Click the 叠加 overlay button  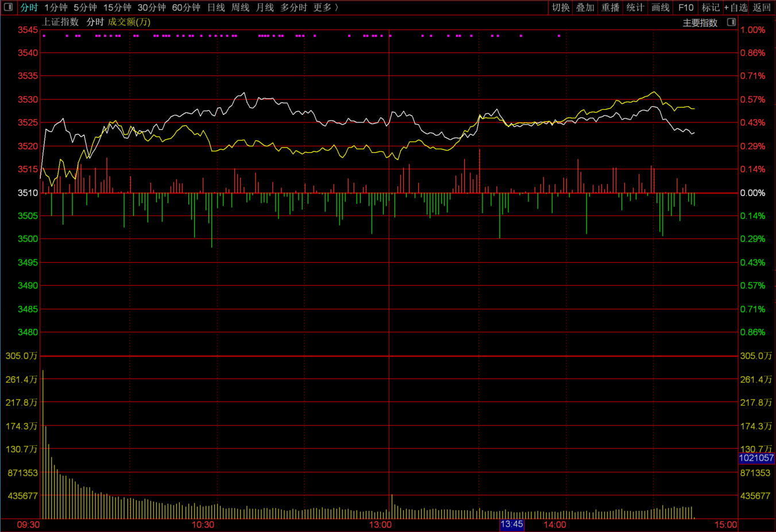click(585, 7)
